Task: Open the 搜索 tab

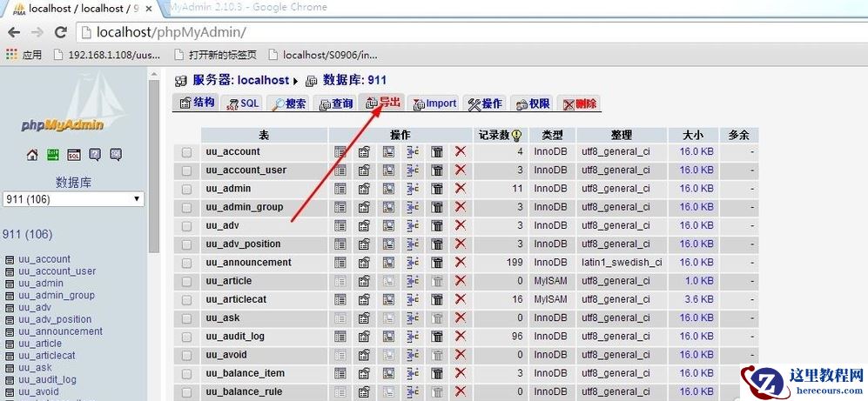Action: tap(289, 104)
